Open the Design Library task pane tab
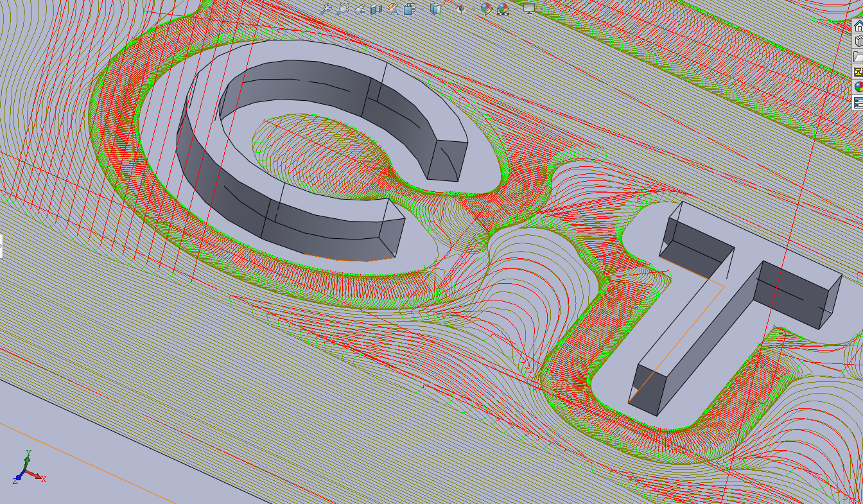This screenshot has width=863, height=504. tap(858, 41)
